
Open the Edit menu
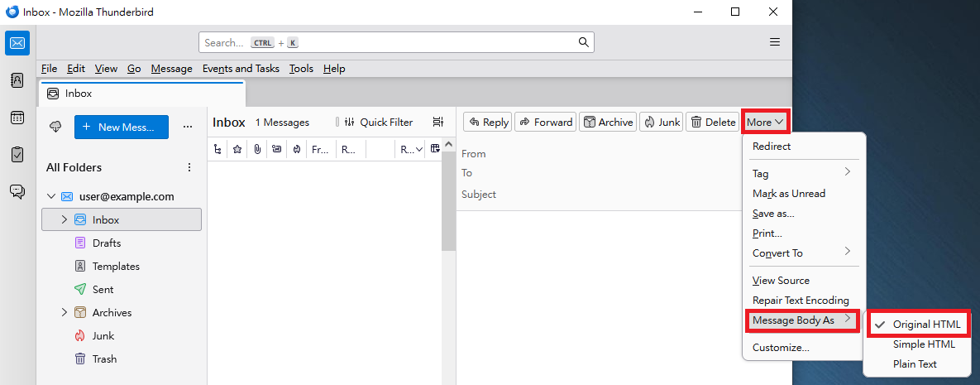76,69
